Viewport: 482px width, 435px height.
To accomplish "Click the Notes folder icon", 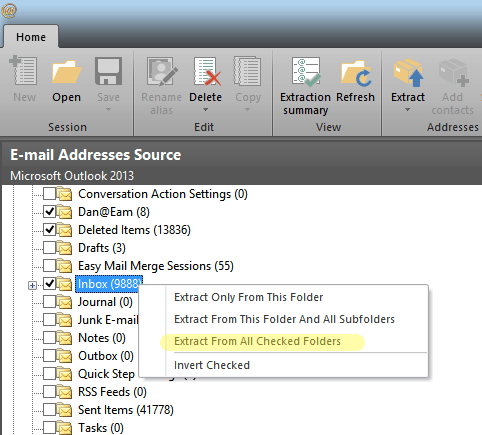I will tap(64, 338).
